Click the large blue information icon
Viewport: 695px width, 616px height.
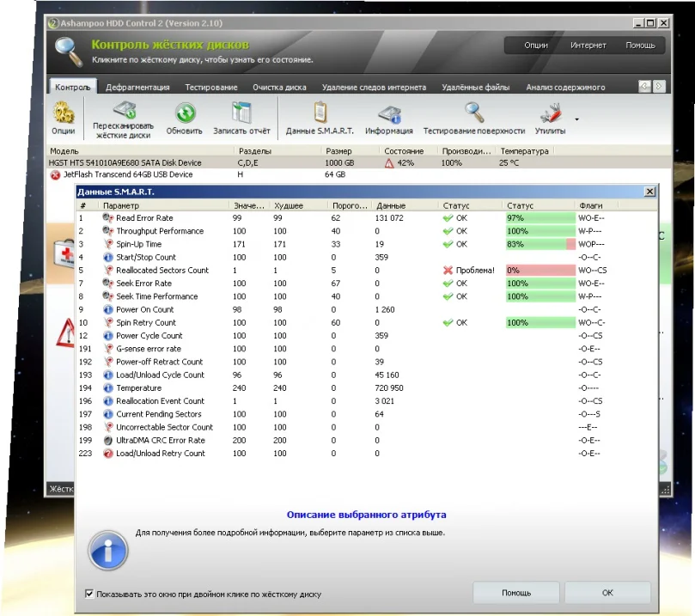point(107,550)
